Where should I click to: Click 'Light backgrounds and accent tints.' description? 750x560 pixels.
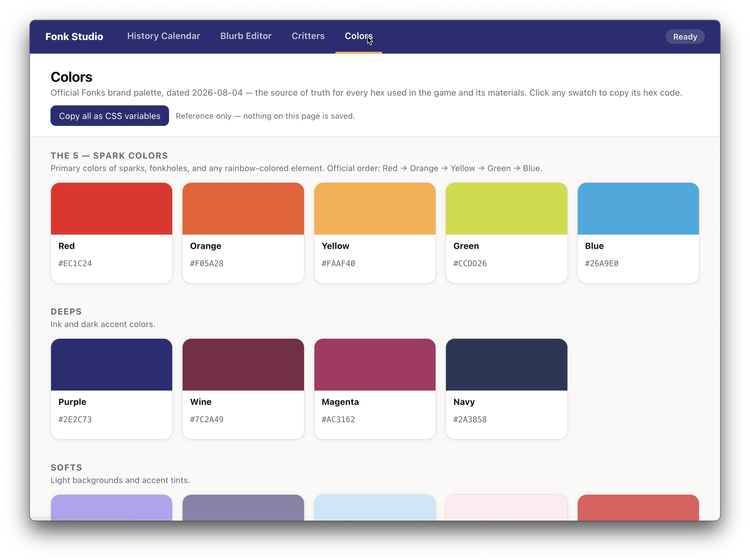(120, 480)
